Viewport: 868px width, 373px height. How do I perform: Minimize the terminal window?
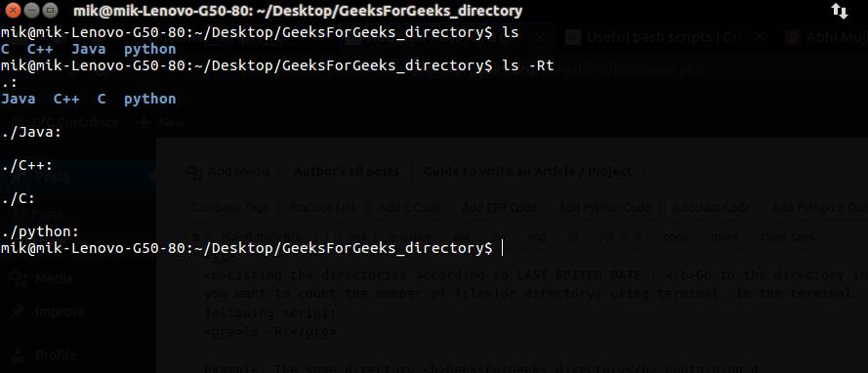[x=32, y=10]
